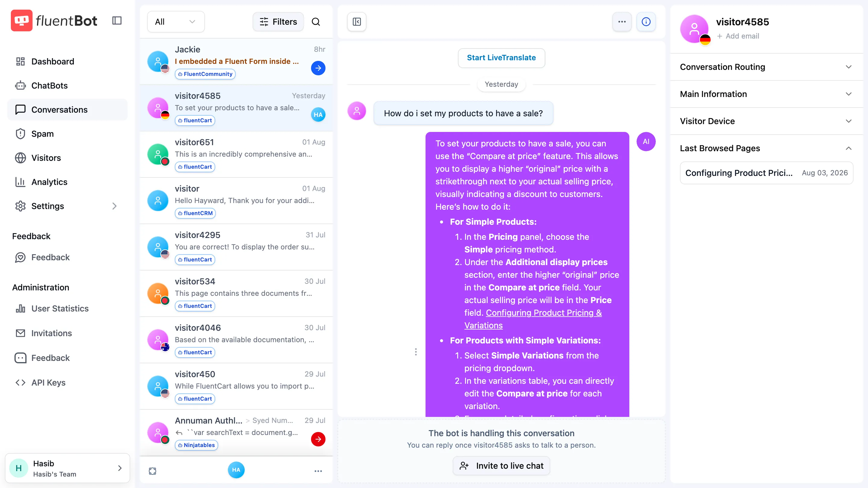Click the HA agent badge on visitor4585 row

(318, 114)
